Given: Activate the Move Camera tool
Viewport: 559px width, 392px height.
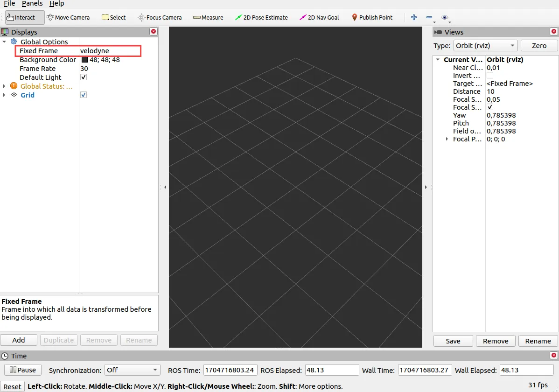Looking at the screenshot, I should (68, 18).
